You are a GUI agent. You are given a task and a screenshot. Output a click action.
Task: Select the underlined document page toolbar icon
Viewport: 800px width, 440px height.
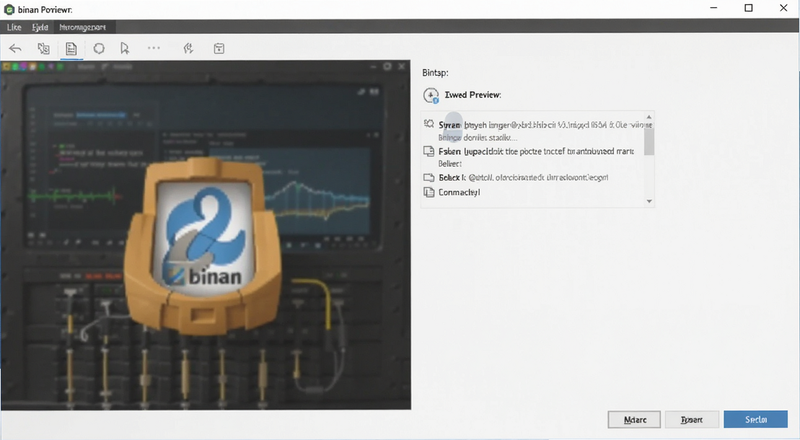point(71,49)
